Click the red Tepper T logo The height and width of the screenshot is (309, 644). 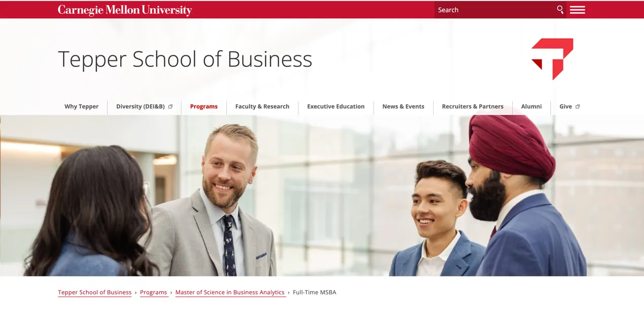552,59
